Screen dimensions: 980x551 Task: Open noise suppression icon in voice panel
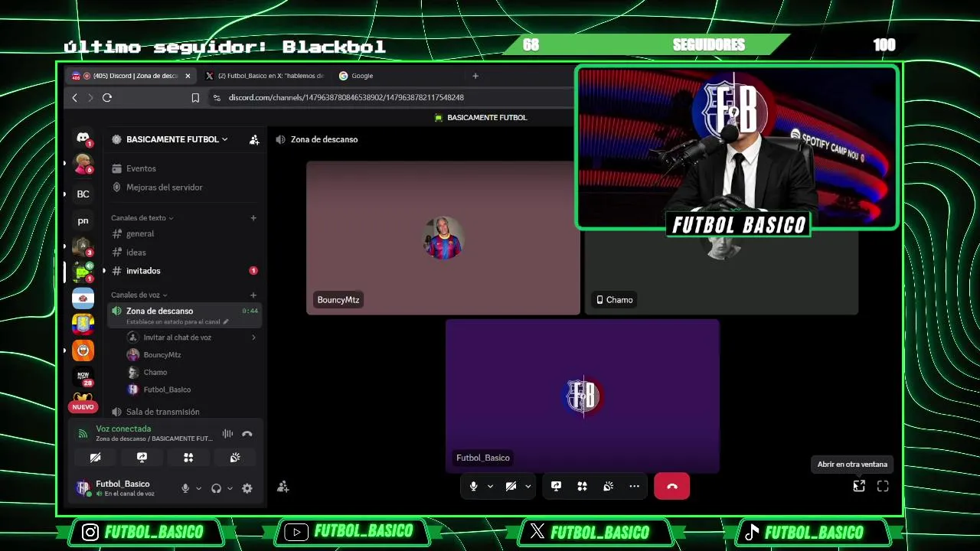point(227,434)
